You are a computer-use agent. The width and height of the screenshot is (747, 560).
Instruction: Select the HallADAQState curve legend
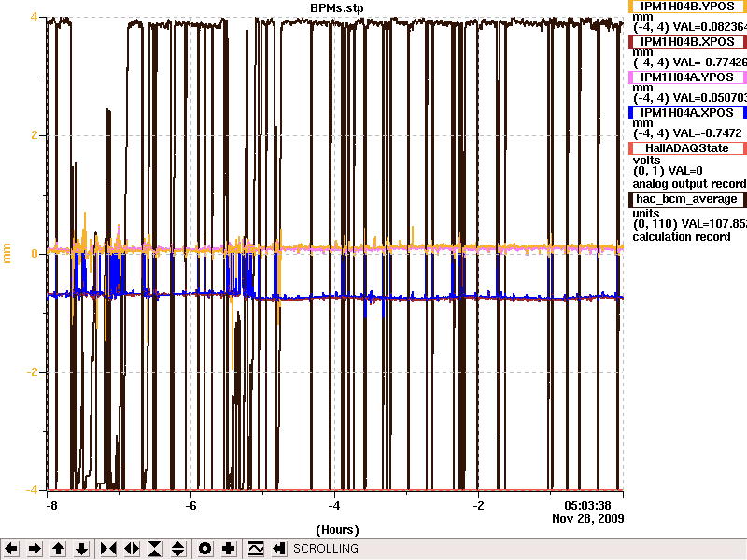pyautogui.click(x=687, y=148)
